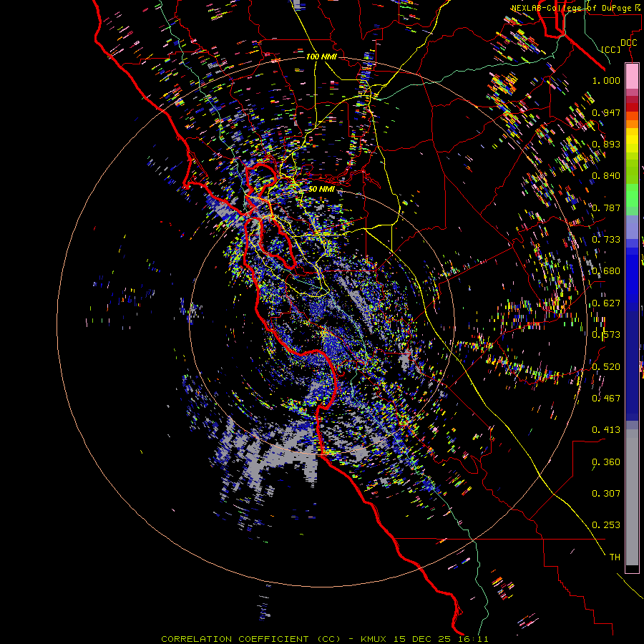
Task: Select the 0.947 legend value
Action: tap(606, 112)
